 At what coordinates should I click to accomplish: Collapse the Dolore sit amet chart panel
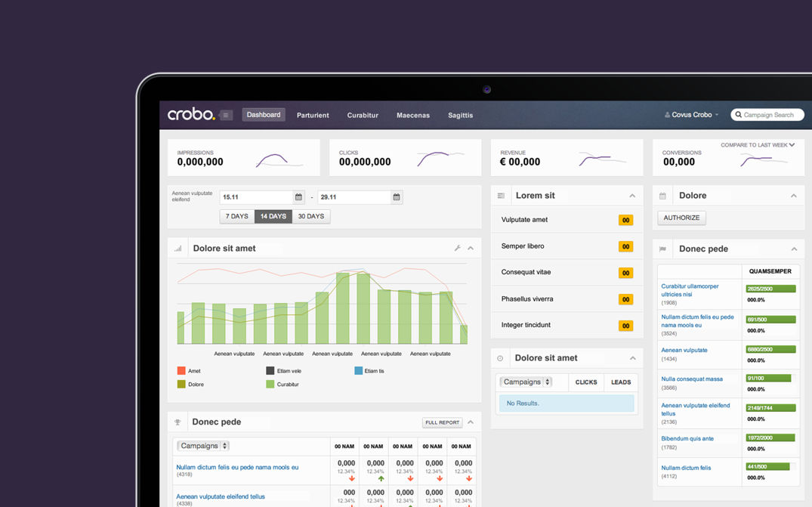tap(471, 248)
